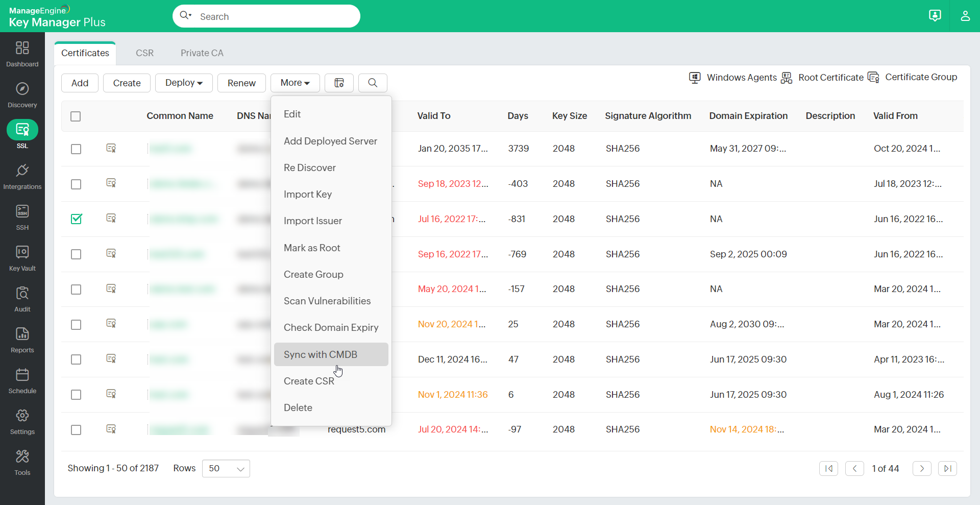Check the box for the -157 days row

click(x=76, y=290)
